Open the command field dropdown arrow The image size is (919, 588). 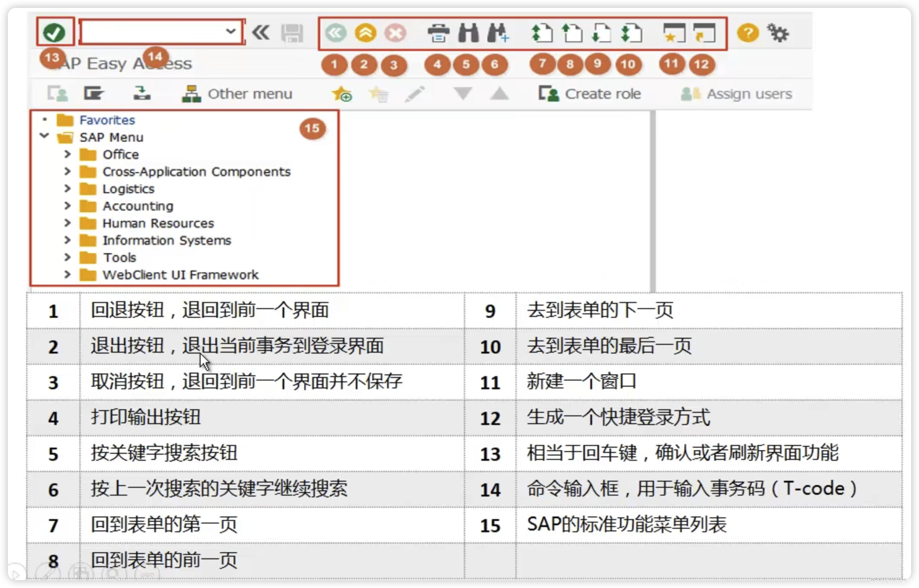tap(231, 31)
